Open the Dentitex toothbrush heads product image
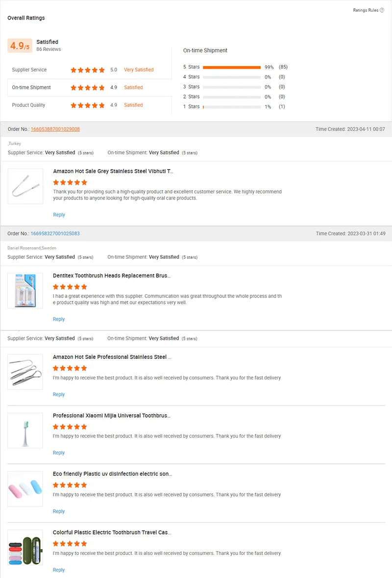 click(25, 291)
